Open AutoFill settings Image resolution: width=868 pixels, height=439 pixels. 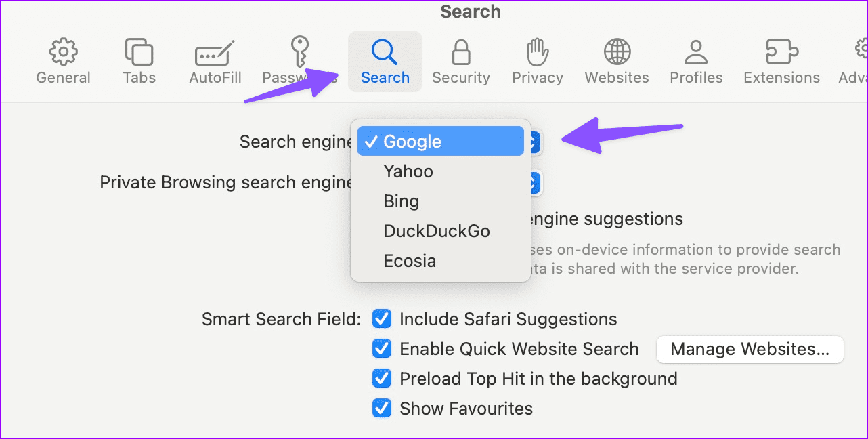point(215,60)
